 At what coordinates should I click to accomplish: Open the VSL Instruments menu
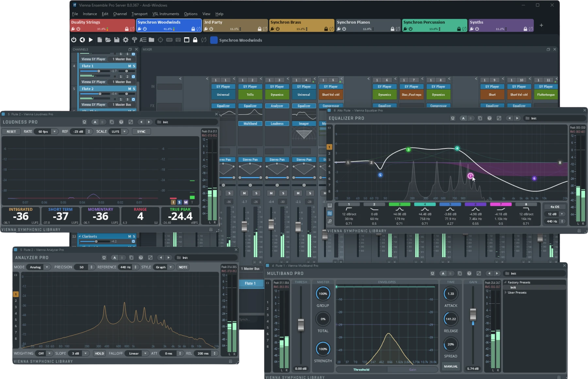(x=166, y=14)
